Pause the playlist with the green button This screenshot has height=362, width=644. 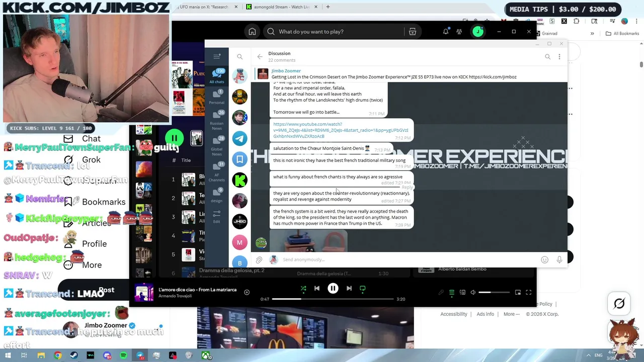(x=174, y=138)
